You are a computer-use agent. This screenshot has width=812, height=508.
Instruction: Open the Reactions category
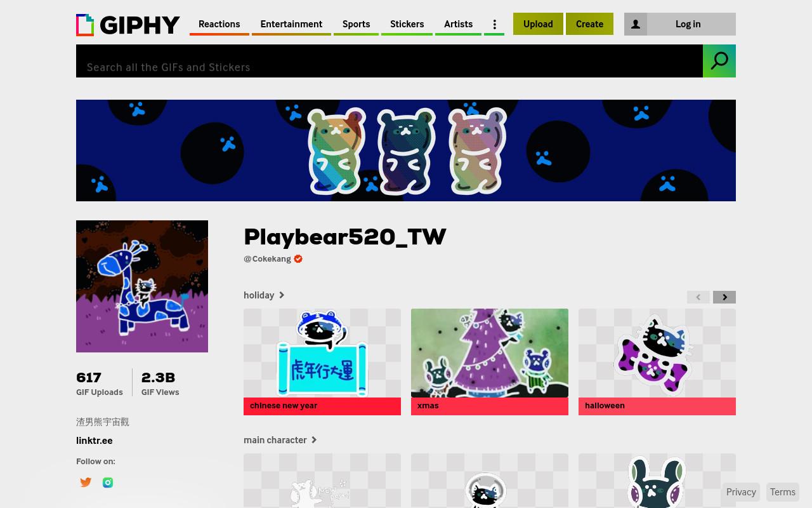pyautogui.click(x=219, y=24)
